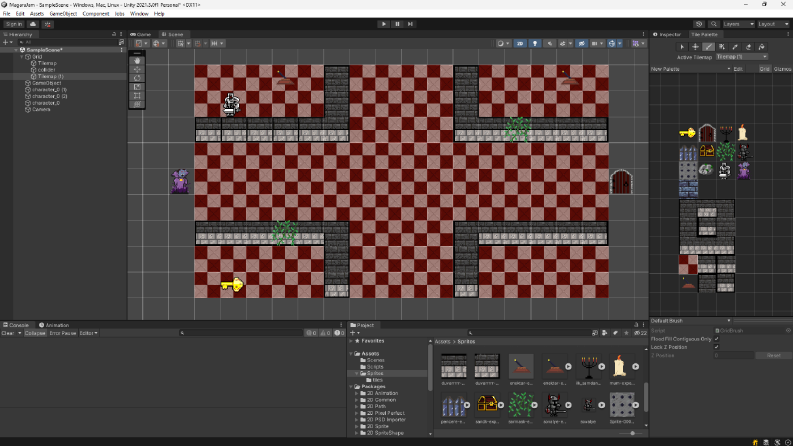The image size is (793, 446).
Task: Select the Transform tool in scene overlay
Action: 137,104
